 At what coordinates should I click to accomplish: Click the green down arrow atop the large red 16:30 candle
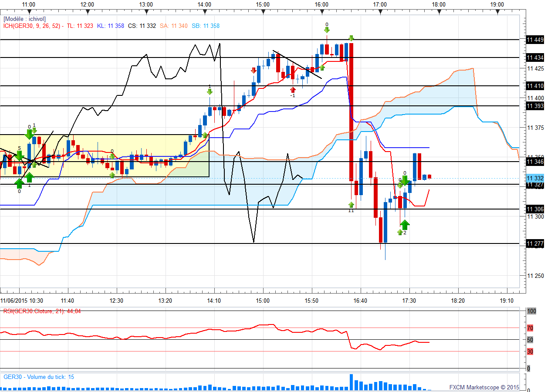click(351, 38)
